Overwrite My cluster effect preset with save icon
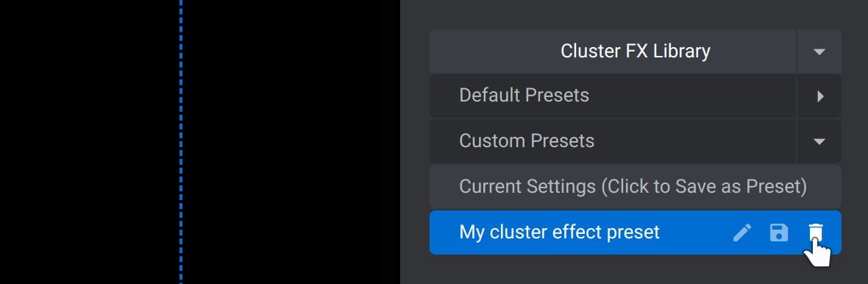Screen dimensions: 868x284 779,232
